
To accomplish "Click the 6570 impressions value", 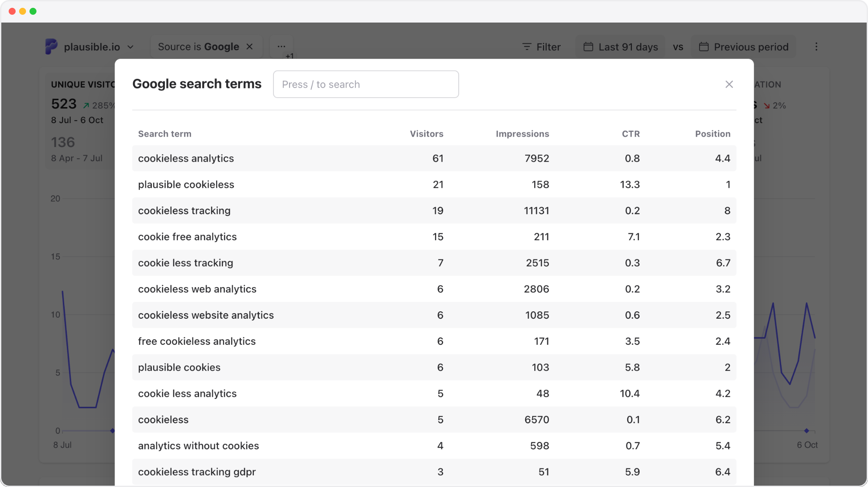I will point(537,420).
